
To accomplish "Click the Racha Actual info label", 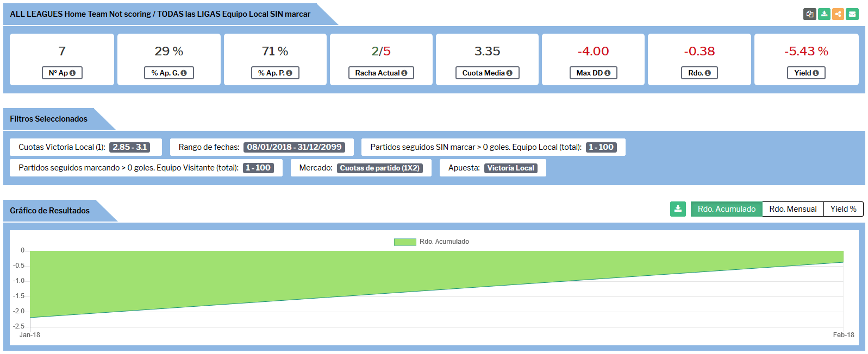I will tap(381, 73).
